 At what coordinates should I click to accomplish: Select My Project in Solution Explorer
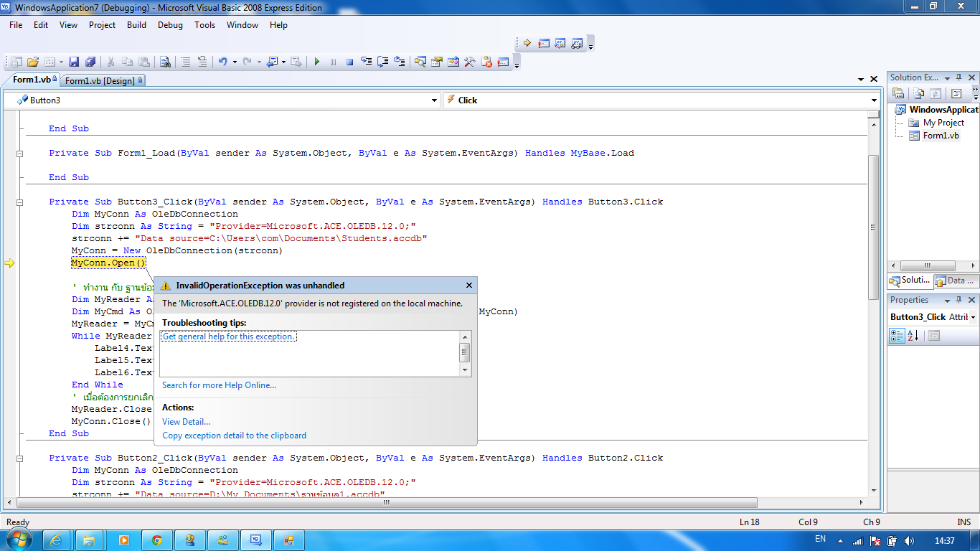pos(943,123)
